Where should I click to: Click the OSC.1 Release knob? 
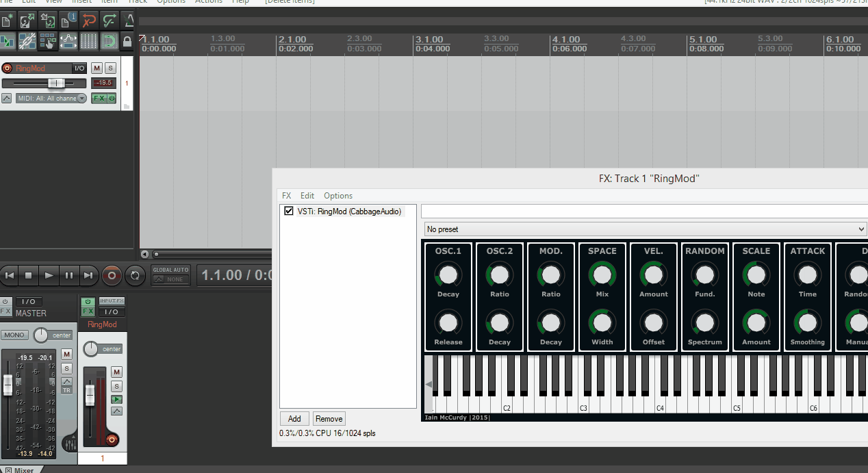(x=448, y=322)
